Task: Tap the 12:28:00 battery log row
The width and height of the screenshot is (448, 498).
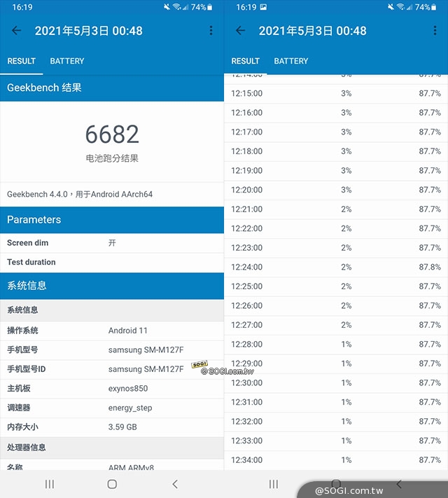Action: click(336, 345)
